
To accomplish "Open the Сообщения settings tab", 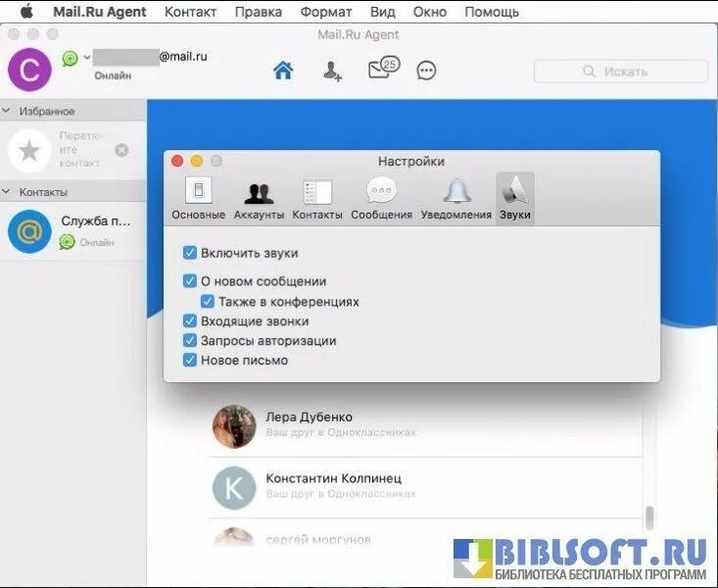I will tap(381, 198).
